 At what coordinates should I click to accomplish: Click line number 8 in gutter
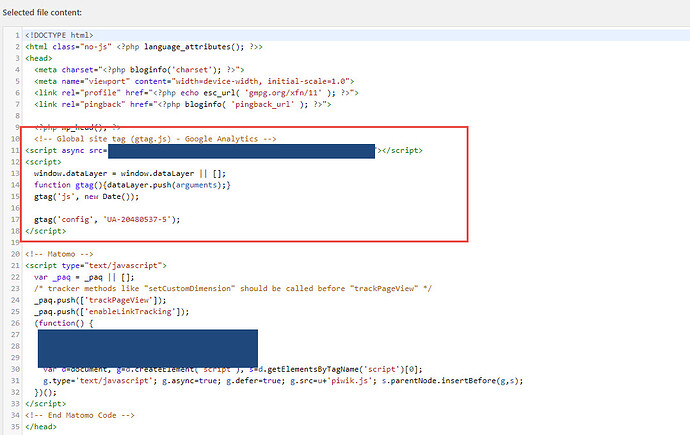pyautogui.click(x=17, y=116)
